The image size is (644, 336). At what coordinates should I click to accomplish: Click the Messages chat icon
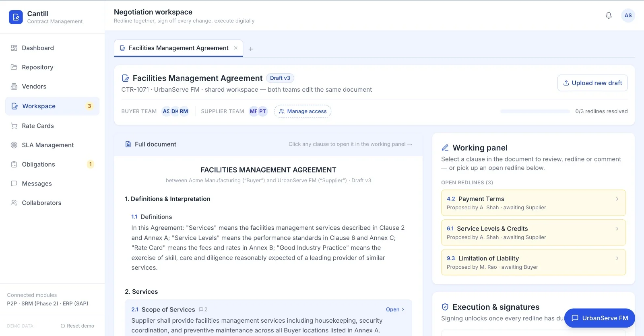tap(14, 183)
